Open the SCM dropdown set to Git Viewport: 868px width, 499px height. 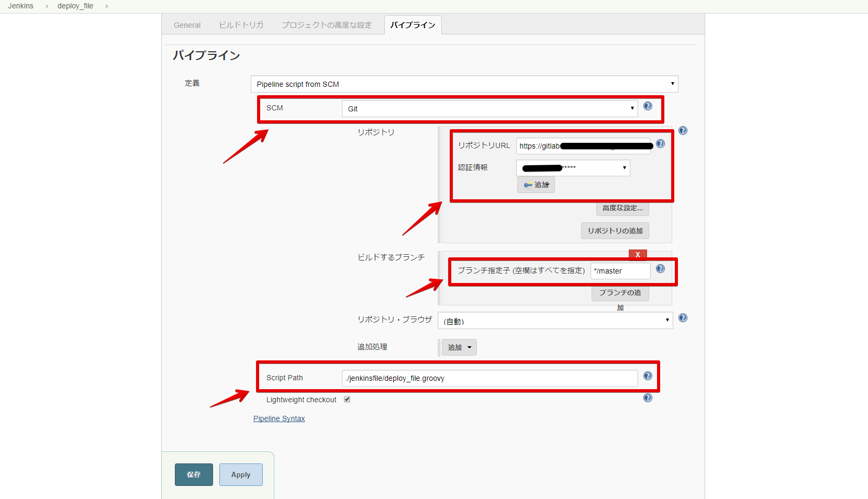pos(489,108)
